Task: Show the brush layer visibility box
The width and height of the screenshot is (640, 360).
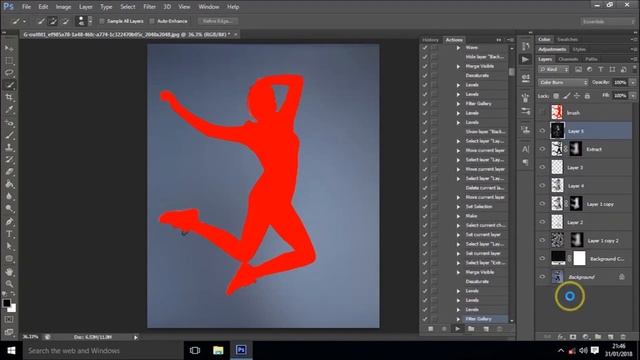Action: pos(542,113)
